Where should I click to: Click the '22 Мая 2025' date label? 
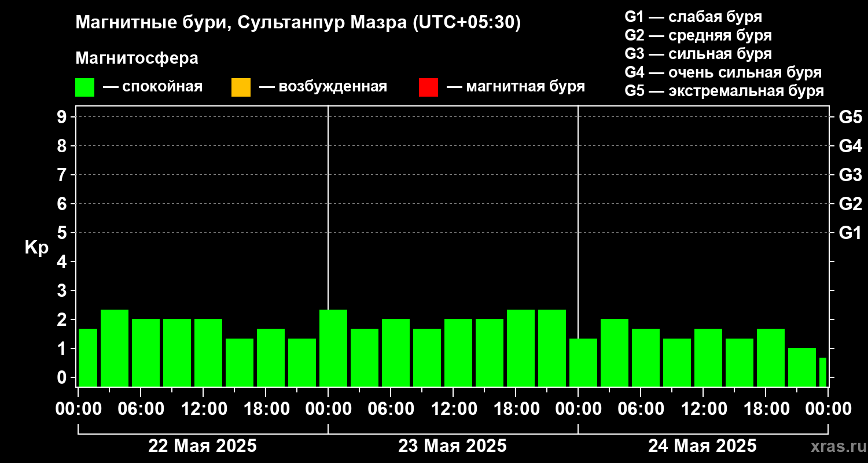point(203,446)
